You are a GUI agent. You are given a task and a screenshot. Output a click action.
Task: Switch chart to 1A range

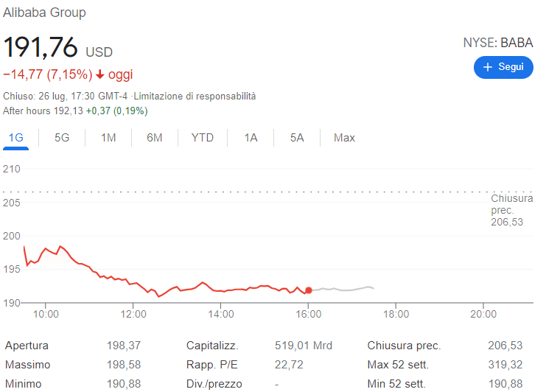tap(251, 138)
